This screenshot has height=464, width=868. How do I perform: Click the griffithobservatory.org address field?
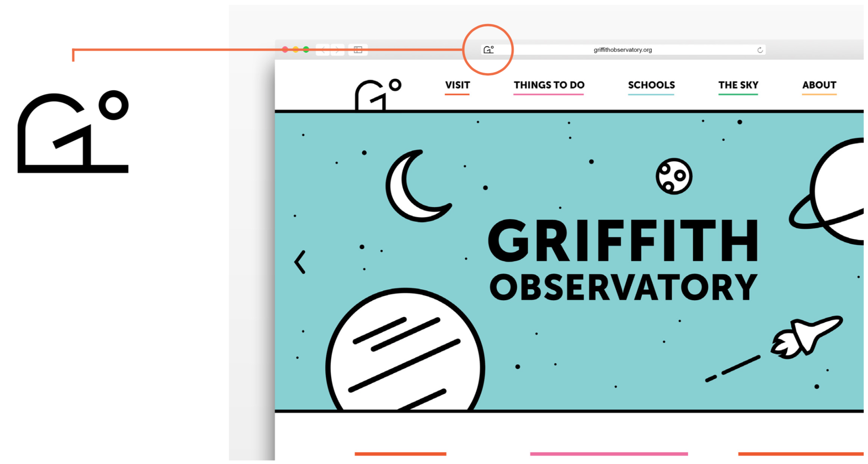pyautogui.click(x=623, y=50)
